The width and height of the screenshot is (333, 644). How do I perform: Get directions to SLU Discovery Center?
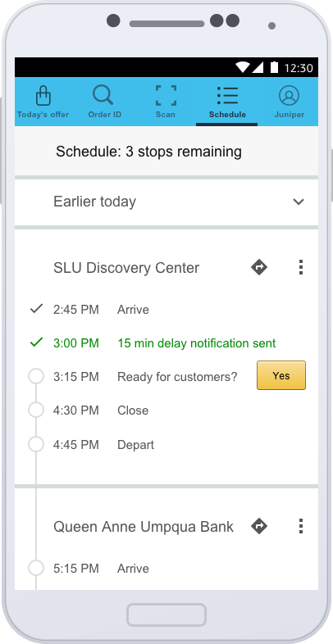pyautogui.click(x=259, y=267)
